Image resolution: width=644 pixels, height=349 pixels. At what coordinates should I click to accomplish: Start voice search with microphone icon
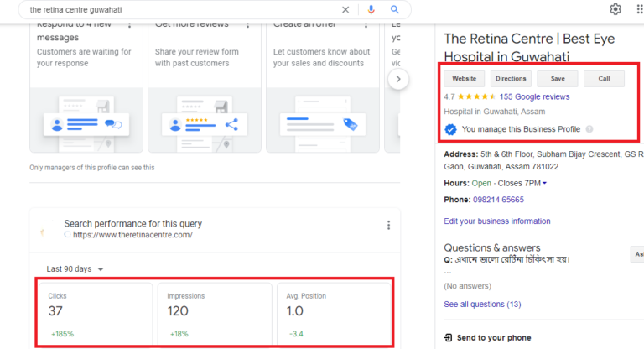click(371, 9)
